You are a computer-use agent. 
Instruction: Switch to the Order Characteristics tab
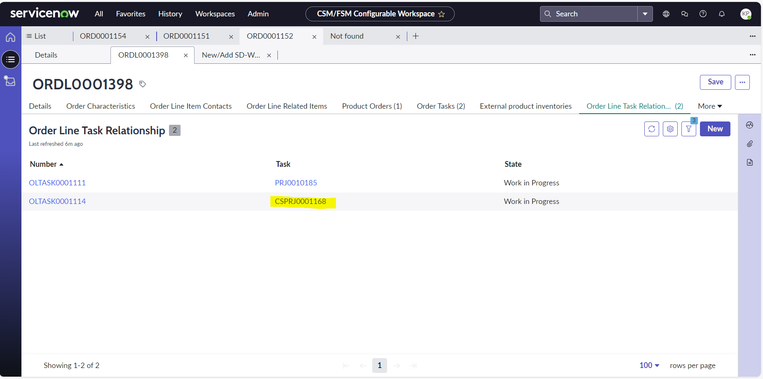tap(100, 106)
